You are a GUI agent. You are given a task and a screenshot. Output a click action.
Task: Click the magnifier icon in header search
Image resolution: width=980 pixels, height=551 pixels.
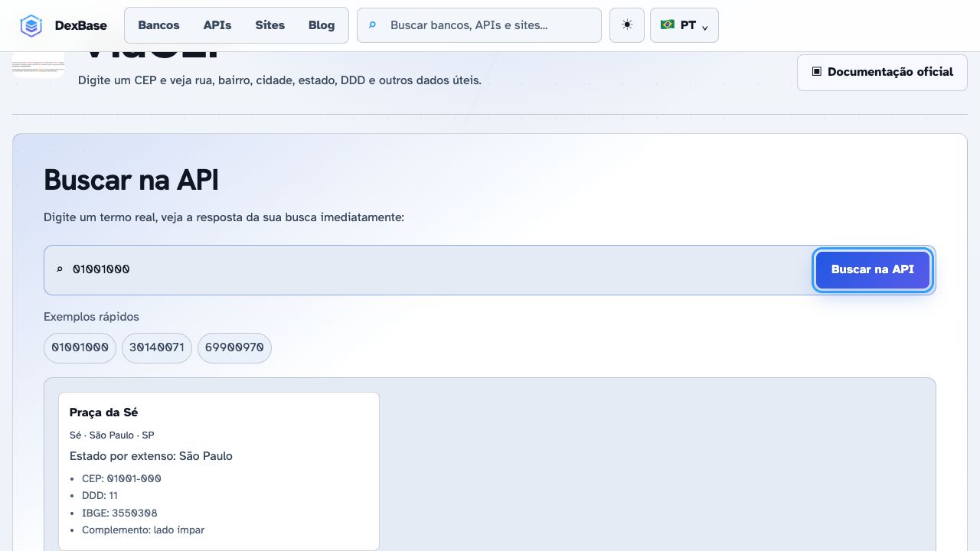click(x=373, y=25)
